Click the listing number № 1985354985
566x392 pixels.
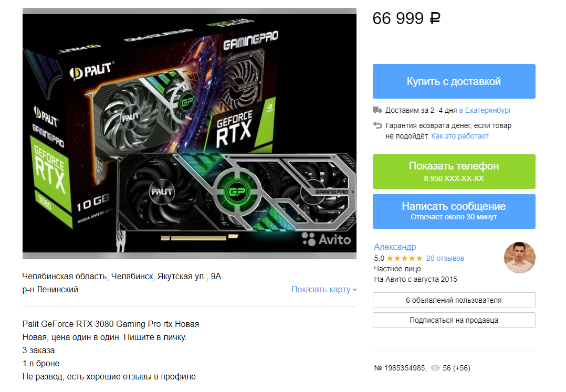pyautogui.click(x=400, y=368)
